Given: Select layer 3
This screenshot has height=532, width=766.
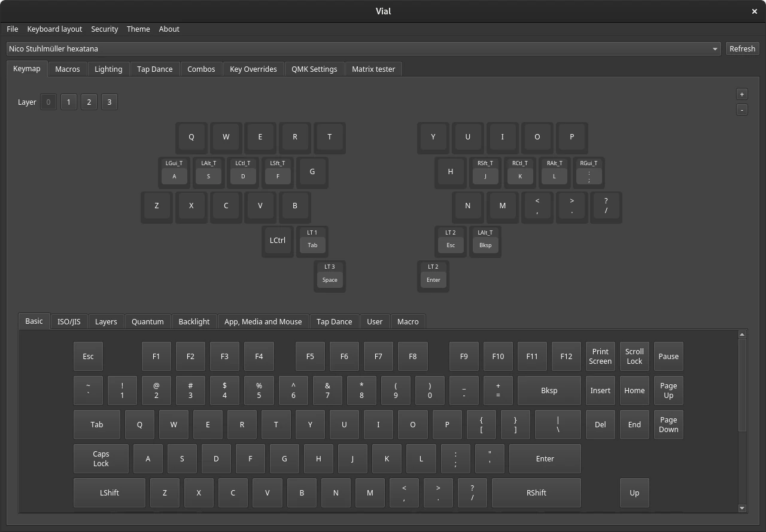Looking at the screenshot, I should (x=109, y=102).
